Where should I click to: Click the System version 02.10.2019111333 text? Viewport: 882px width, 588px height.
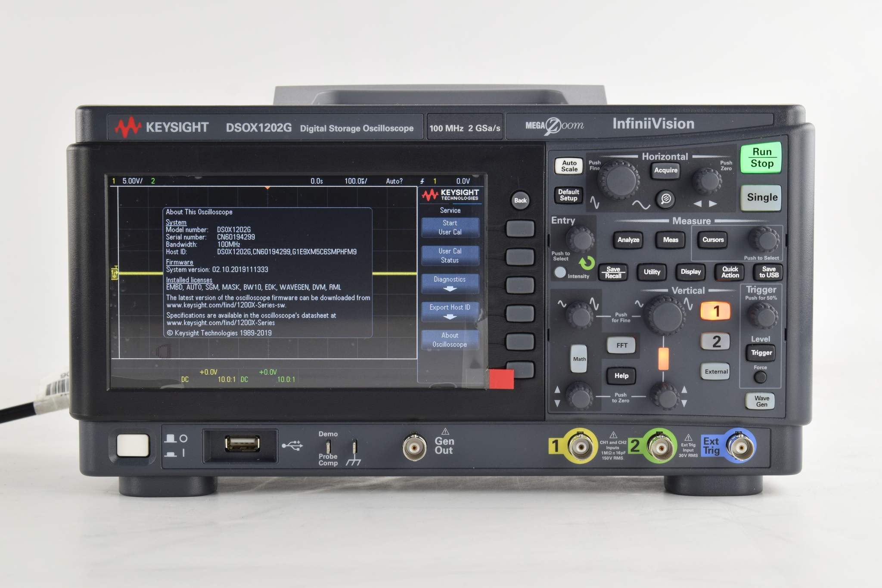click(217, 270)
